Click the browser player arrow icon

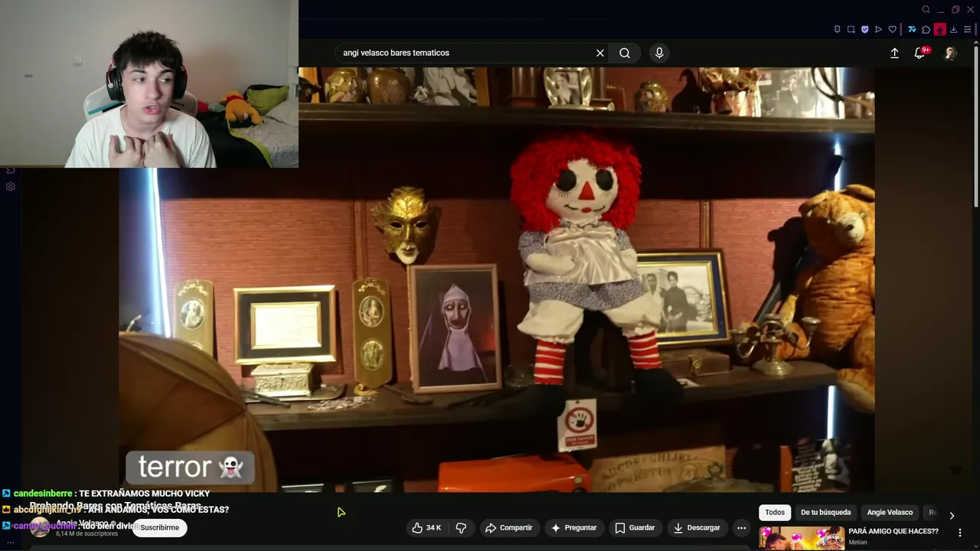(x=878, y=30)
